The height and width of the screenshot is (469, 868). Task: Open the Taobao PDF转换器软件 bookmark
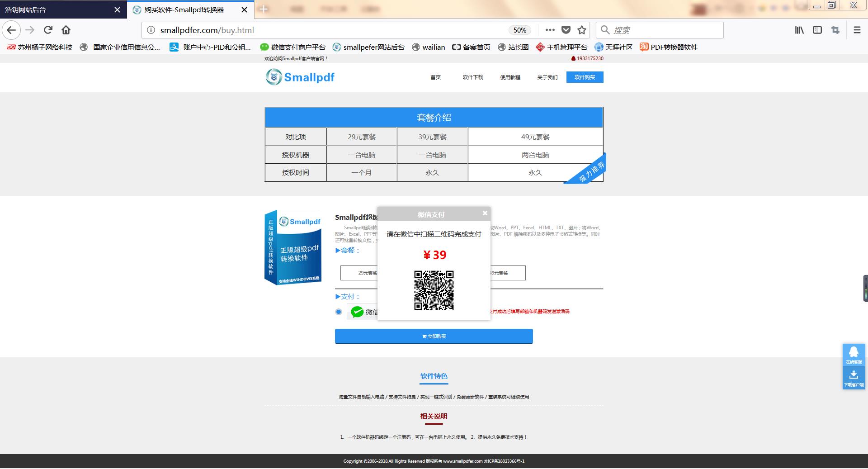tap(670, 47)
